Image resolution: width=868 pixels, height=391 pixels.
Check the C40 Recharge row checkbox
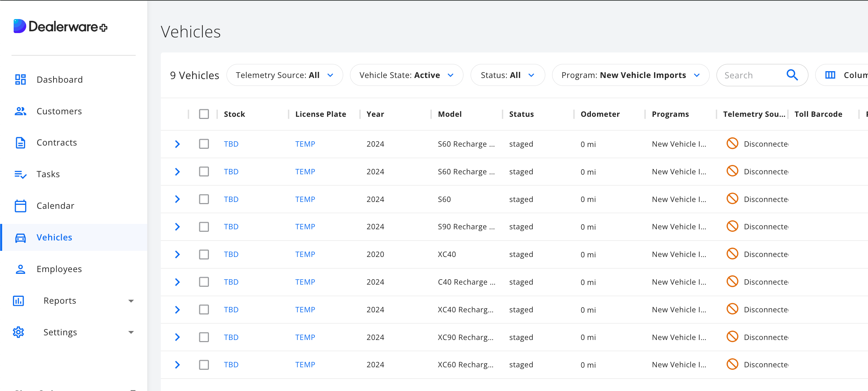pyautogui.click(x=204, y=282)
